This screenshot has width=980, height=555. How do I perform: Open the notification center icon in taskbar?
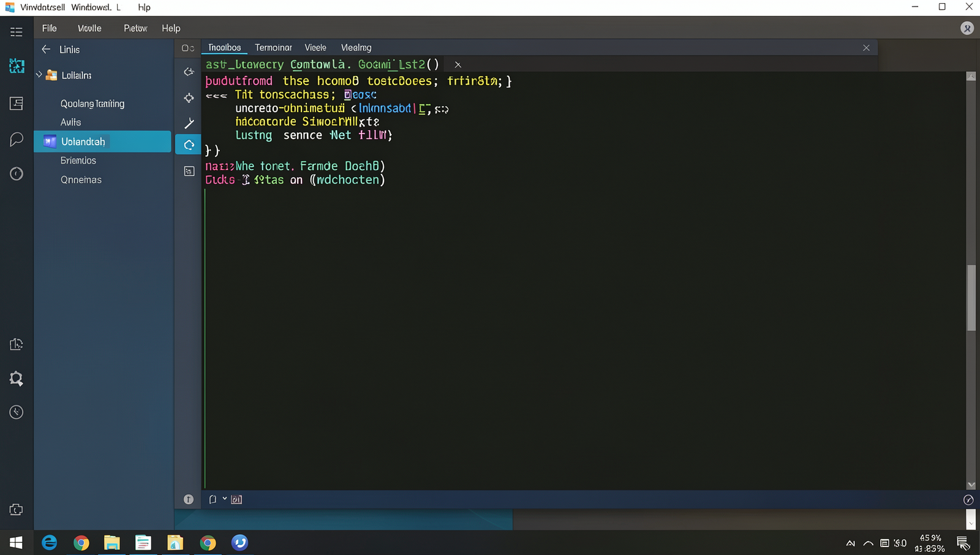coord(963,543)
